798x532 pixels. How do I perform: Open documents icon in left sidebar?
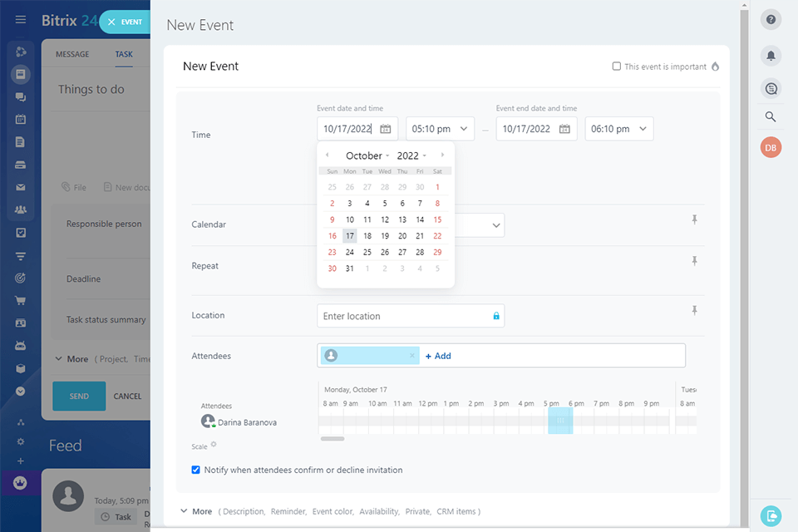pos(20,142)
